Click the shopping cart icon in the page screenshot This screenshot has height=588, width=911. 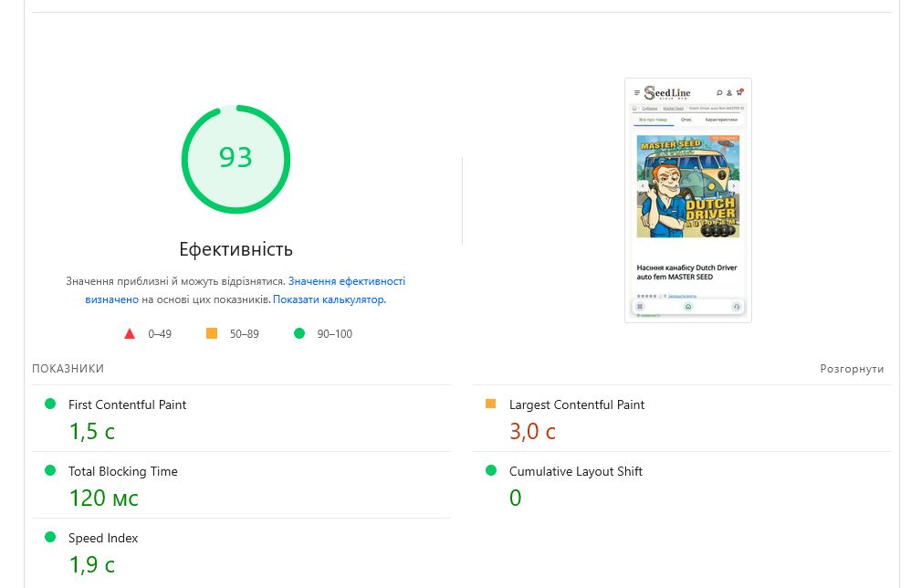[x=739, y=92]
